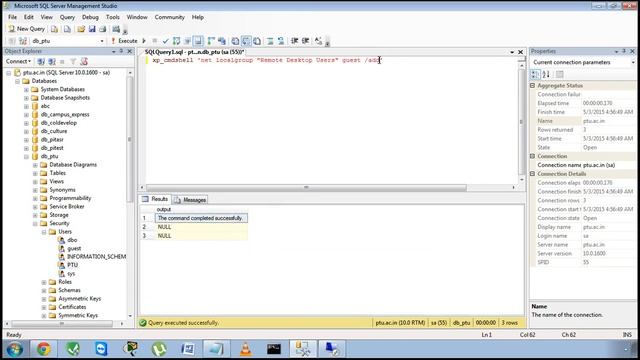Click the Properties Alphabetical sort icon

pos(546,74)
